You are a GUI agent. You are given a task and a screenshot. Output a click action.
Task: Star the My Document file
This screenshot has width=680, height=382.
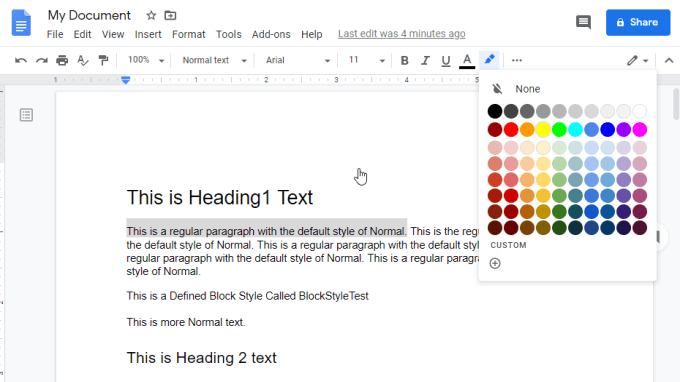[x=151, y=16]
